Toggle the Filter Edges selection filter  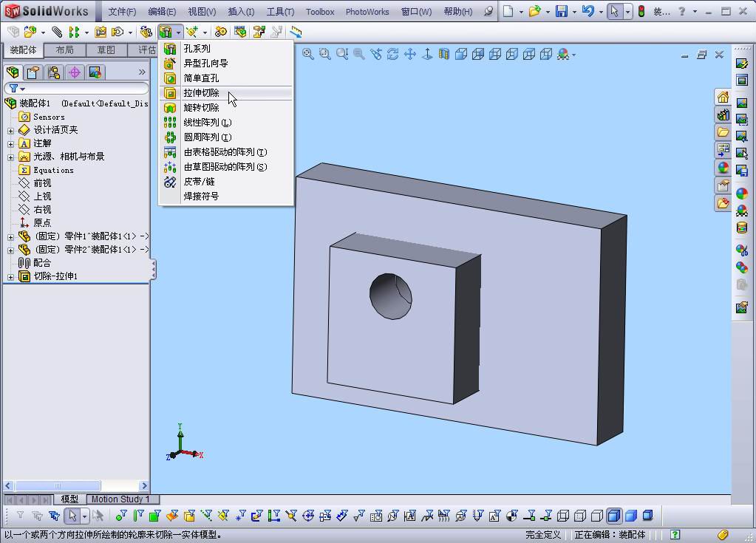coord(138,516)
